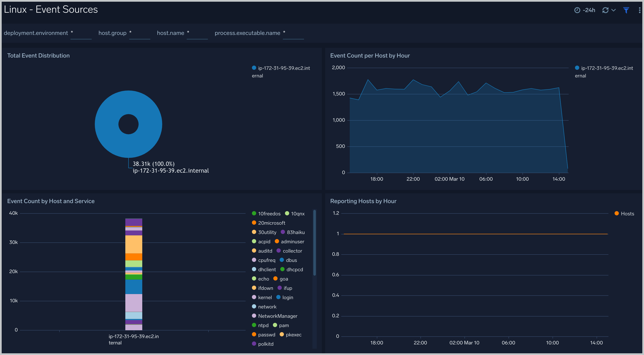This screenshot has height=355, width=644.
Task: Click the clock icon beside -24h
Action: pos(577,10)
